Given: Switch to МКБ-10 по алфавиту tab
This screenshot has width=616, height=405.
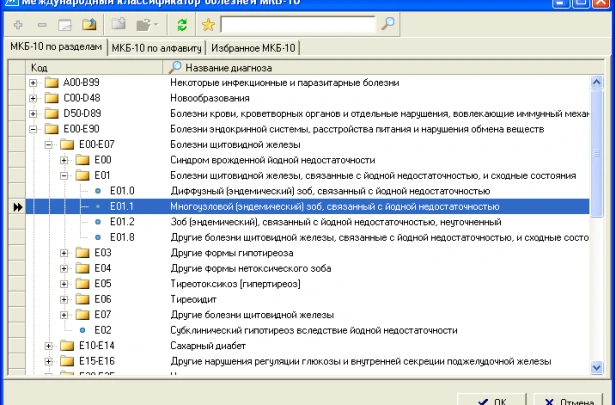Looking at the screenshot, I should coord(156,48).
